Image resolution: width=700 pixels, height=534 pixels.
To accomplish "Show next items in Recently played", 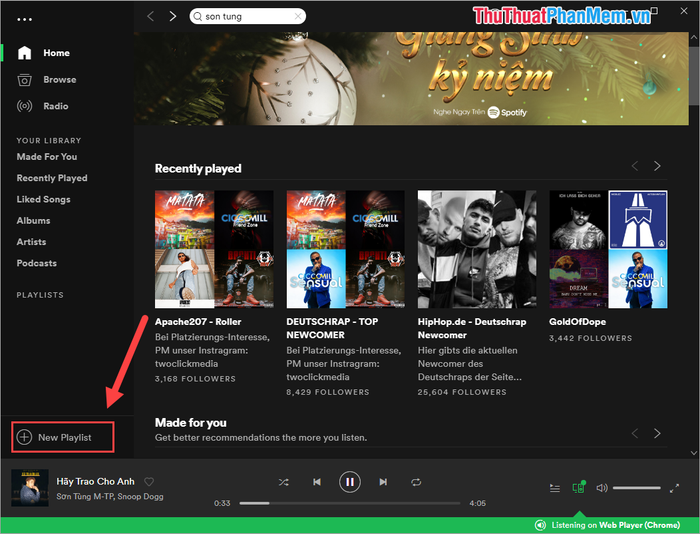I will 657,166.
